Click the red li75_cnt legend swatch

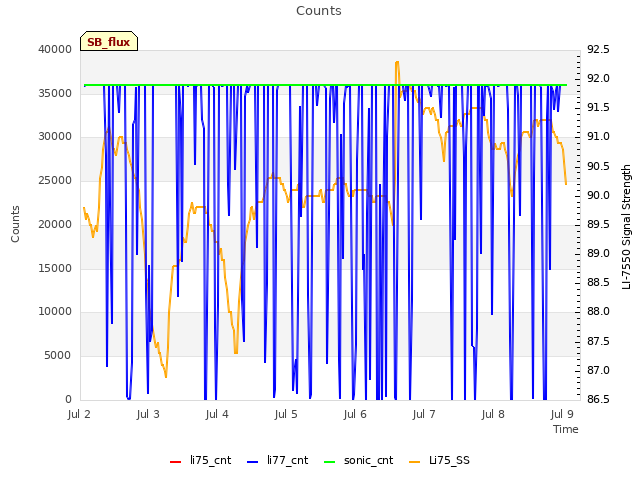(176, 462)
